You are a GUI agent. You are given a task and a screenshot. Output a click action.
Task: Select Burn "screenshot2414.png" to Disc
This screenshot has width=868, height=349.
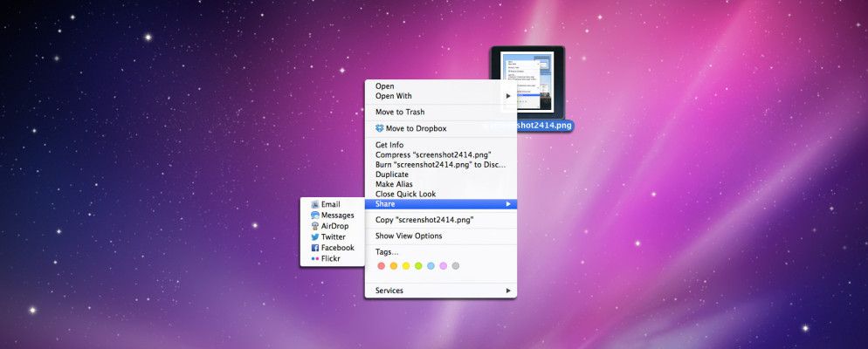click(441, 165)
